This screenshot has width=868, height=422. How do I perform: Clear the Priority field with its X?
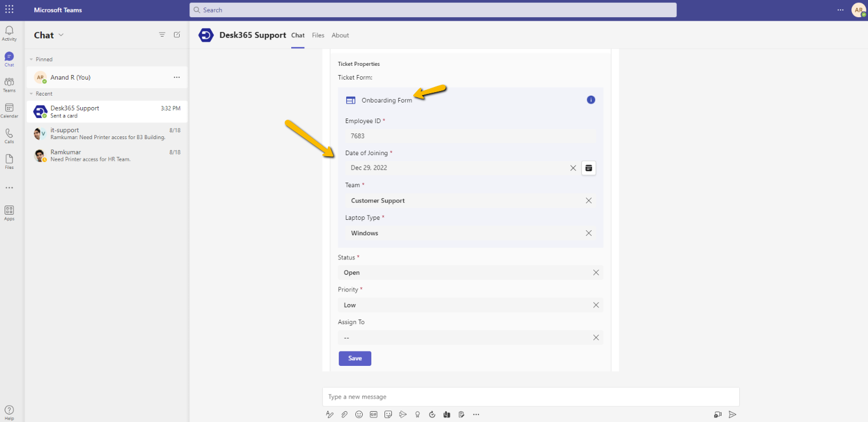pos(596,305)
